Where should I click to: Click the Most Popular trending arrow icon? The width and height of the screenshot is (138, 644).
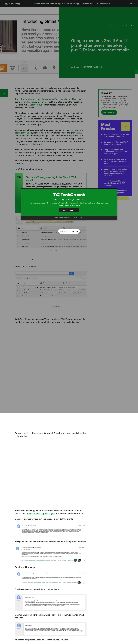pos(125,127)
